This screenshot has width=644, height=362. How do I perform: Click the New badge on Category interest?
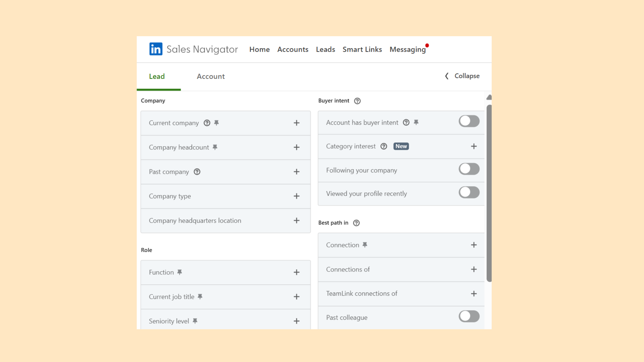tap(401, 146)
